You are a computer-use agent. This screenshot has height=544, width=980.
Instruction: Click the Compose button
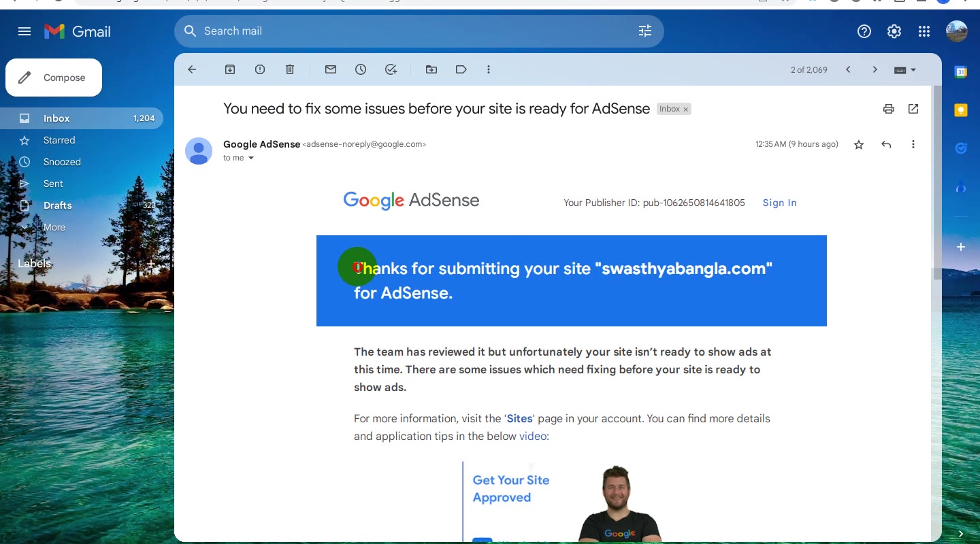click(x=54, y=78)
